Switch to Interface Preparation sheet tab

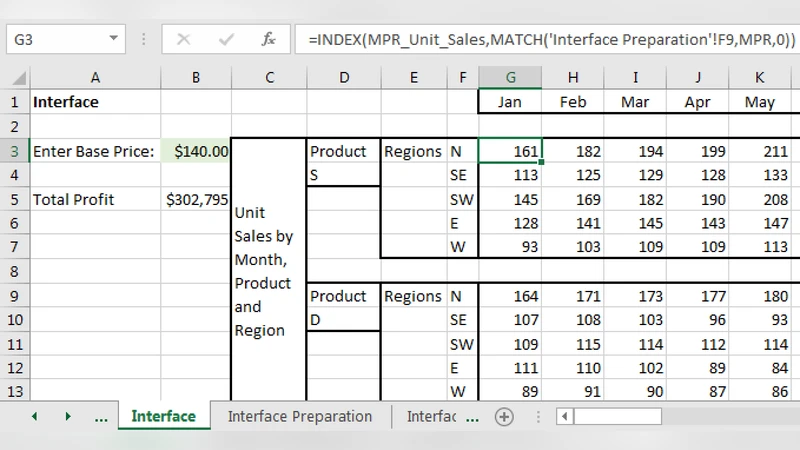click(300, 416)
